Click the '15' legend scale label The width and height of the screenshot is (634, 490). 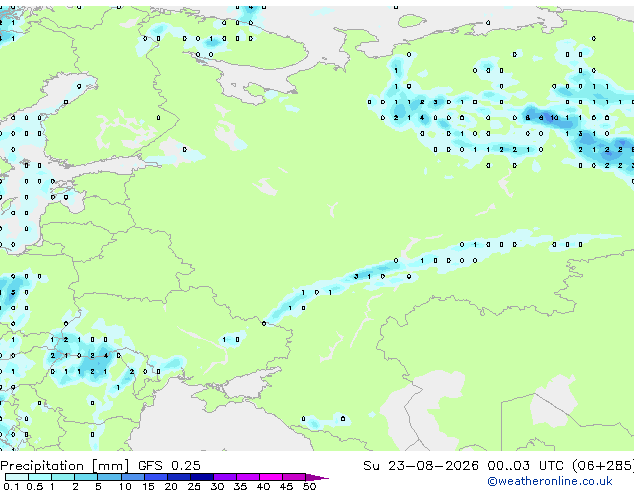coord(148,486)
